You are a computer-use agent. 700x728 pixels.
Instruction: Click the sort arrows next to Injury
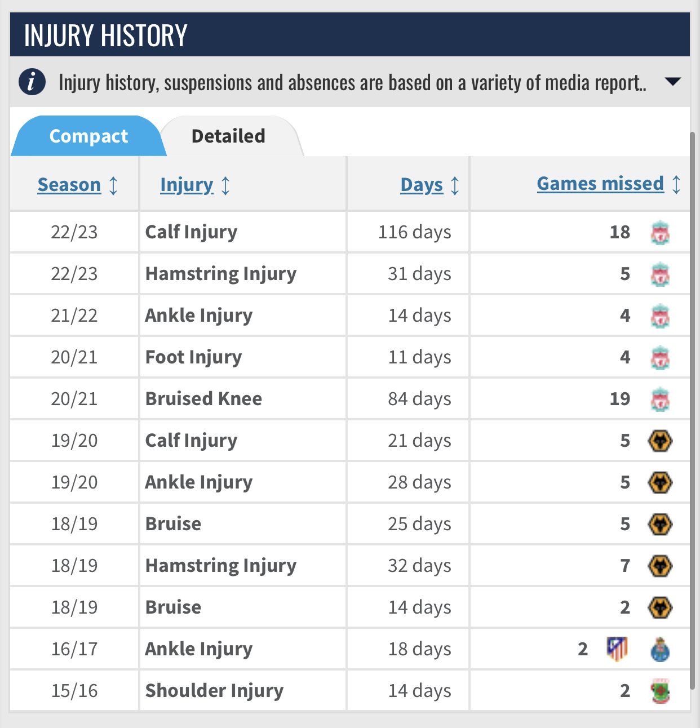pos(225,185)
